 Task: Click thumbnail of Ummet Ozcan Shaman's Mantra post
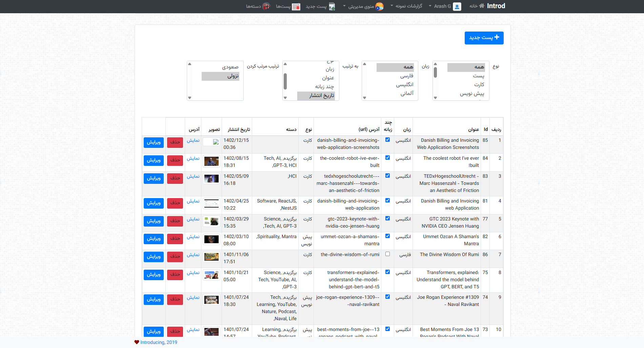[212, 239]
